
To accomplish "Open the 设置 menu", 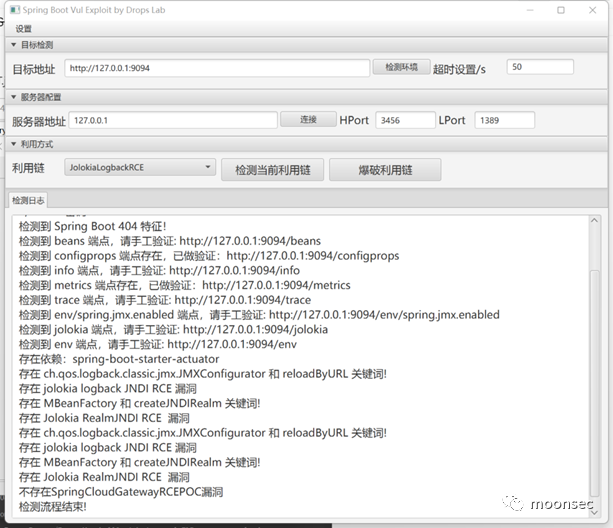I will click(x=23, y=29).
